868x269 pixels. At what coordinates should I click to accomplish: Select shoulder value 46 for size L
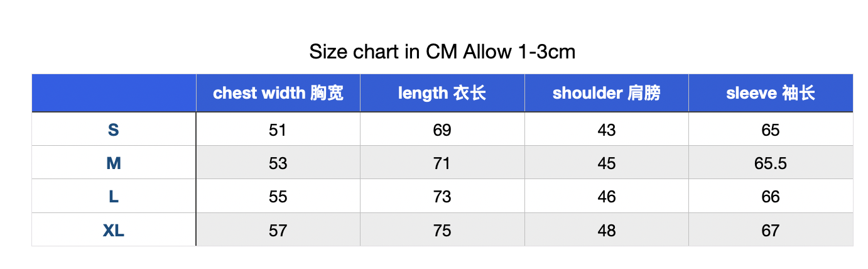(x=607, y=196)
